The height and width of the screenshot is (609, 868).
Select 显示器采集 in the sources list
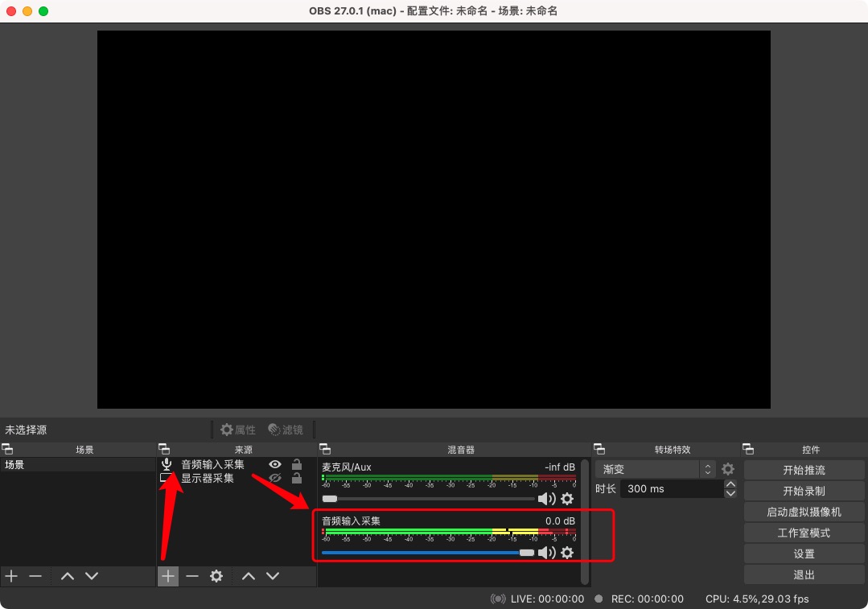click(x=208, y=478)
